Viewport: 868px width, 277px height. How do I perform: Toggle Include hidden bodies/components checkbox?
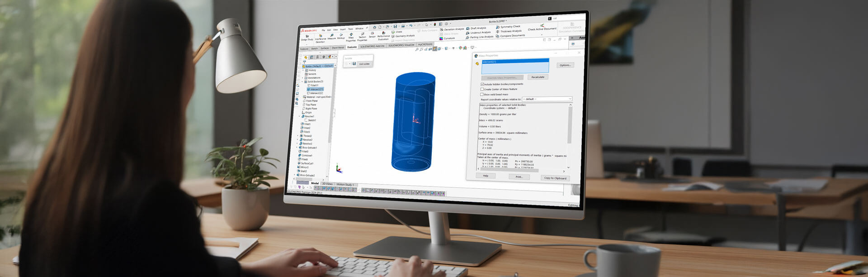[x=482, y=84]
